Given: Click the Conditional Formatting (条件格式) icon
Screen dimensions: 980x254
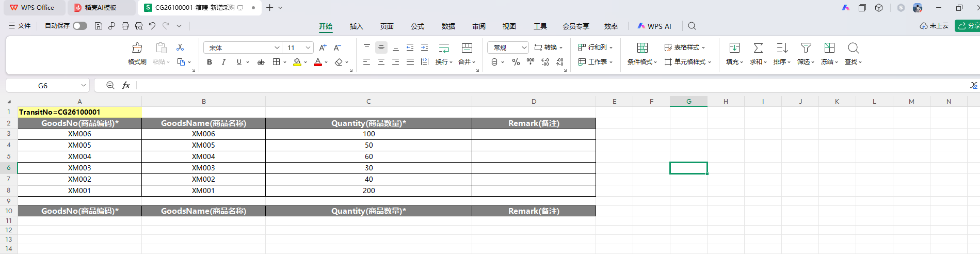Looking at the screenshot, I should pos(642,48).
